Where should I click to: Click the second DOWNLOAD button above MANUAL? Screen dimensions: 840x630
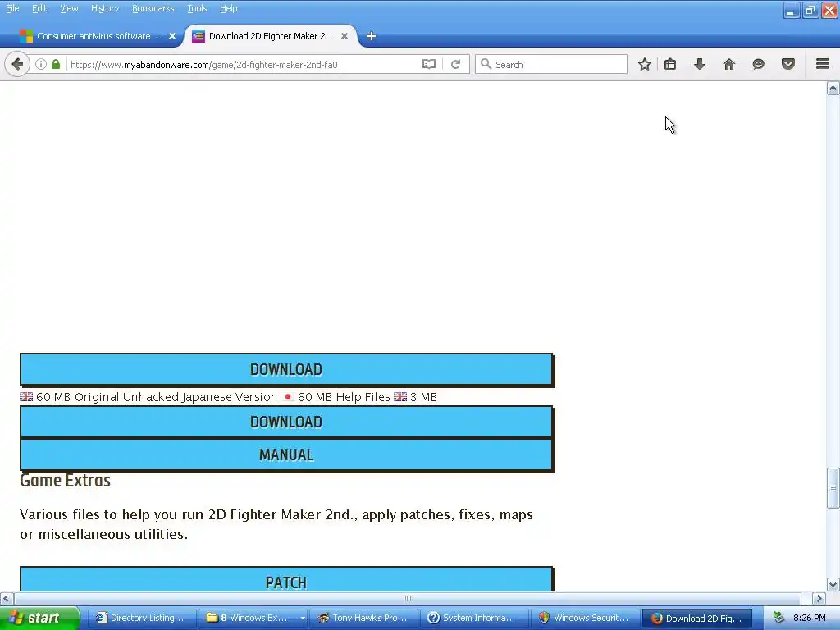pos(286,422)
